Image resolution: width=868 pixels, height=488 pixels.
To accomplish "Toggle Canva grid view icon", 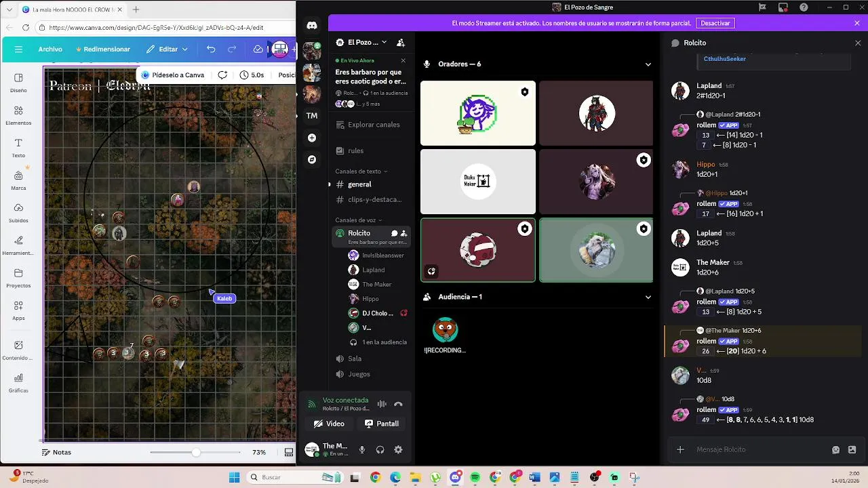I will pyautogui.click(x=289, y=452).
